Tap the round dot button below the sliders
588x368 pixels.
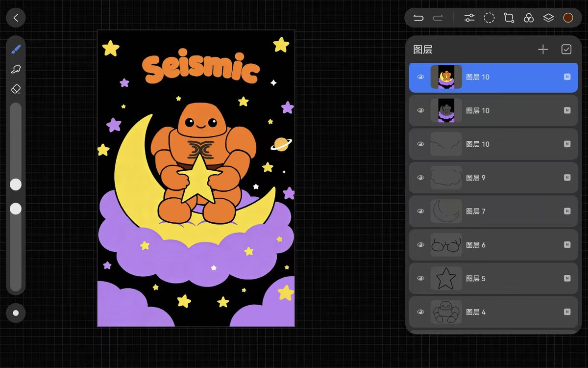click(x=16, y=313)
